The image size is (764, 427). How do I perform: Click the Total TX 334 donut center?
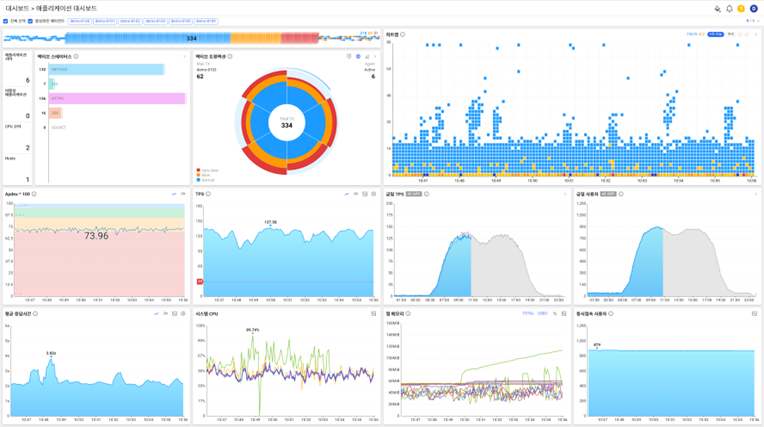pos(286,123)
